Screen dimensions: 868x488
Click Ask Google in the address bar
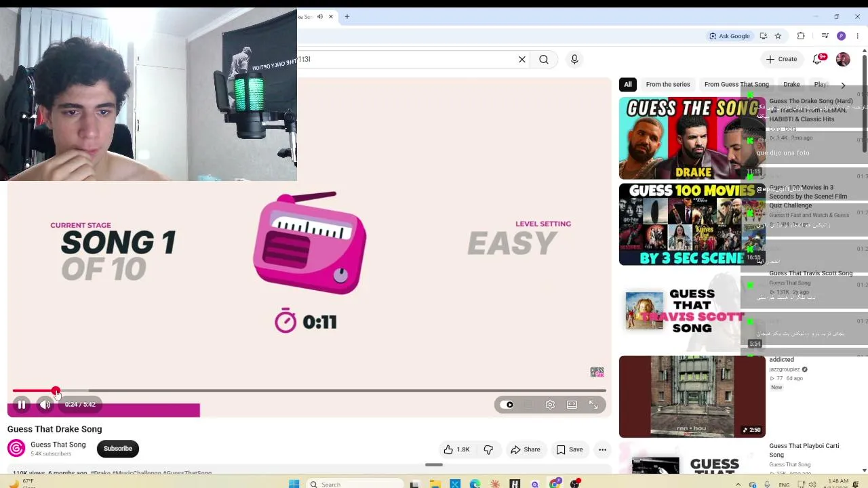pos(730,36)
